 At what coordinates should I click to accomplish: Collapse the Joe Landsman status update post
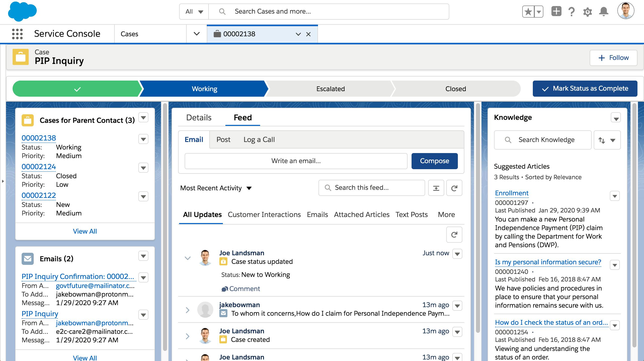(x=188, y=258)
